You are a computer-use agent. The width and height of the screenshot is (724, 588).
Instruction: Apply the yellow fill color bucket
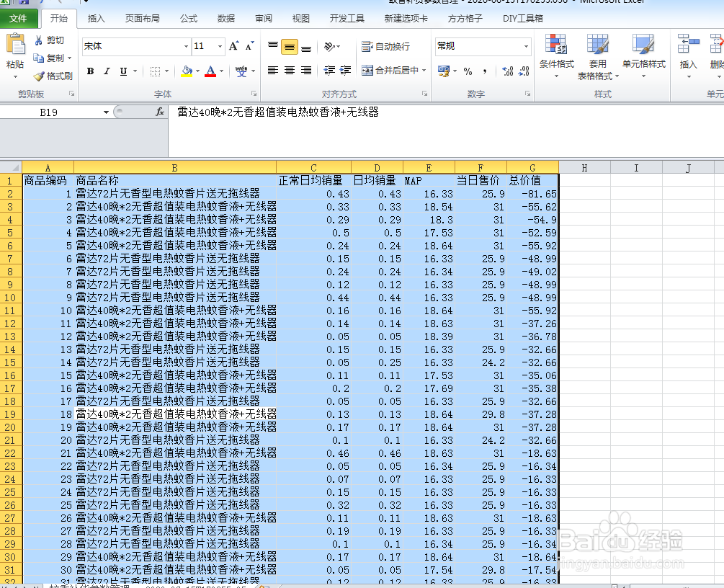pos(187,71)
